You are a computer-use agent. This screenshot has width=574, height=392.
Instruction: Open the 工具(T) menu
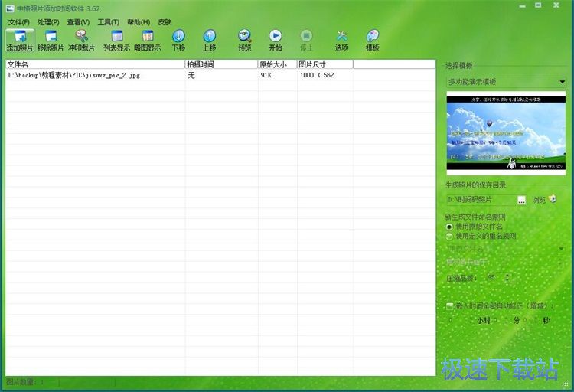click(x=108, y=22)
